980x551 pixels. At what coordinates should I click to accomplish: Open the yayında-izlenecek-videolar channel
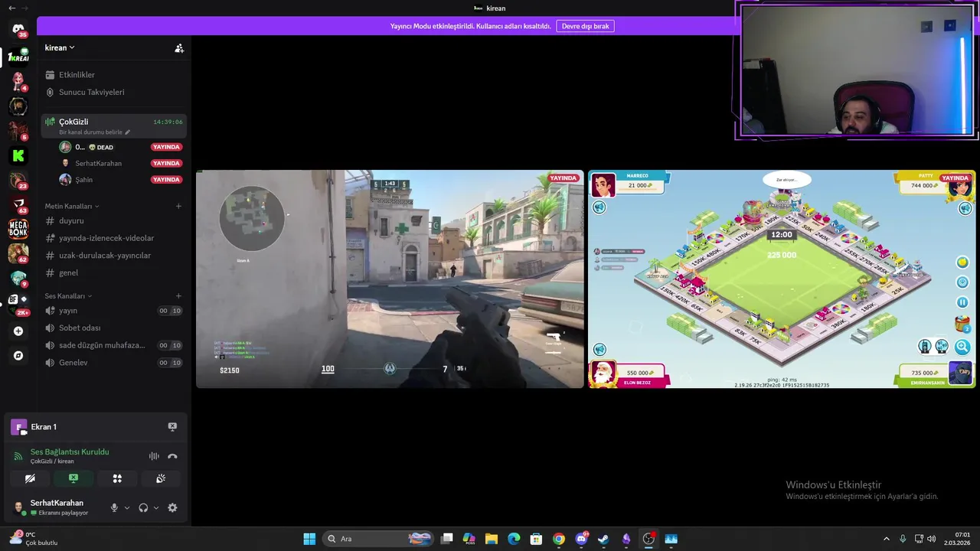(113, 238)
